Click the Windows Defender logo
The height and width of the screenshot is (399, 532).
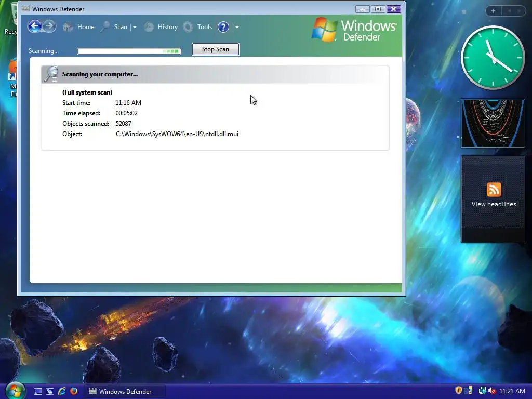354,30
